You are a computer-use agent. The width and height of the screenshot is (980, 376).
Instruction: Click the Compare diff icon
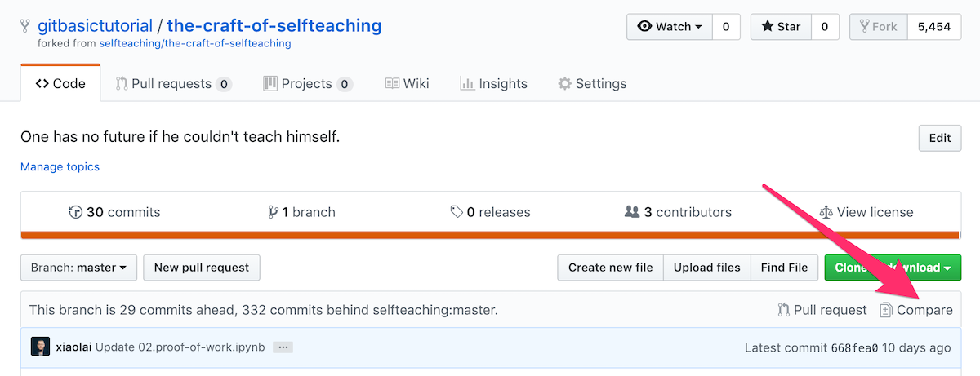pos(886,310)
